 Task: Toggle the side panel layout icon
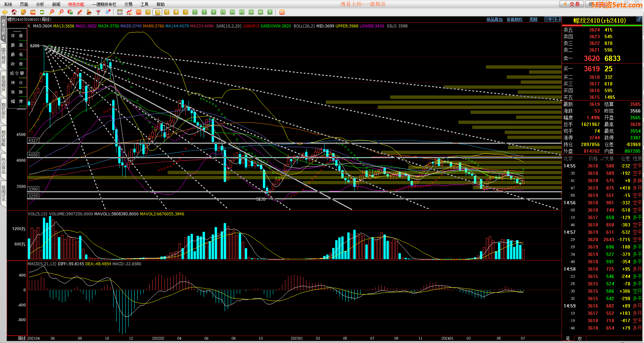tap(559, 19)
